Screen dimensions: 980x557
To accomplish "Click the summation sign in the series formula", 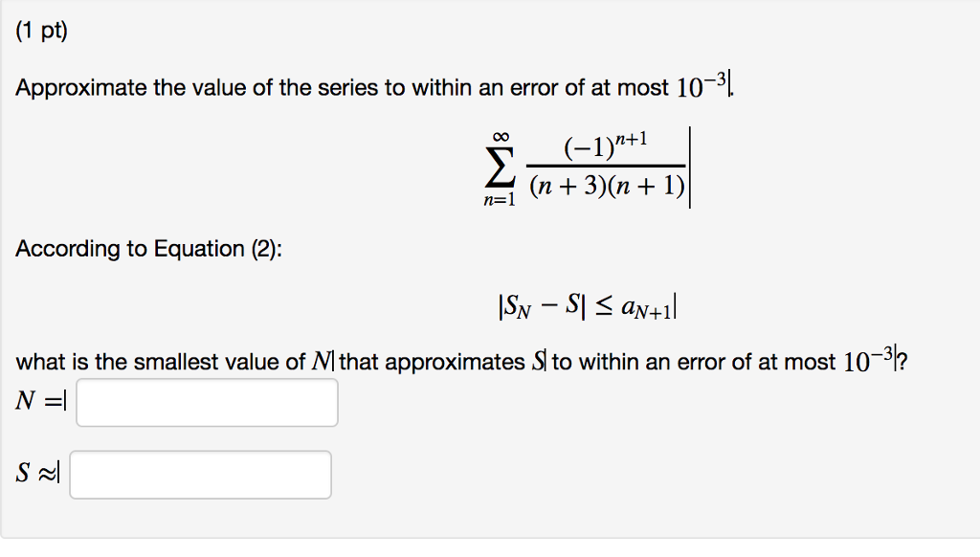I will [499, 165].
